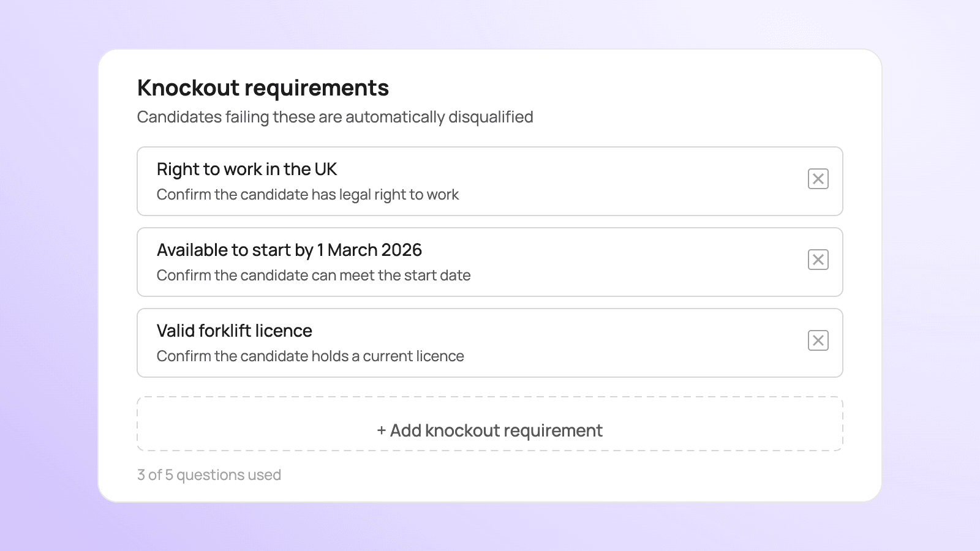The image size is (980, 551).
Task: Click the '1 March 2026' date in the requirement
Action: point(369,250)
